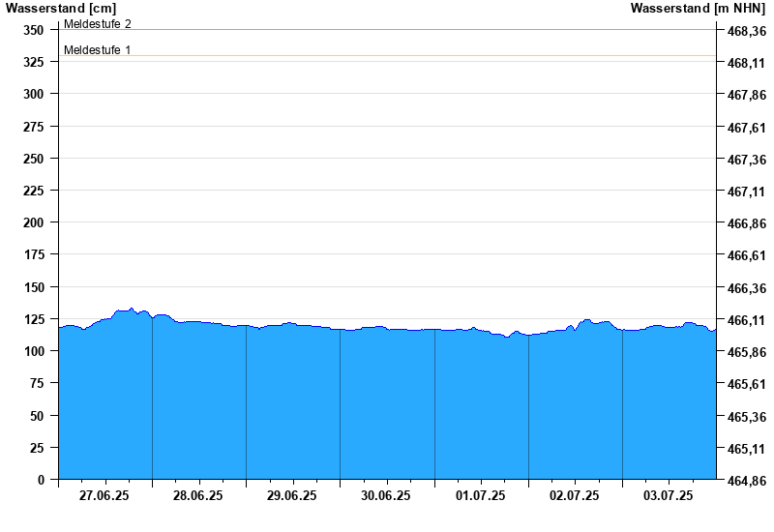Click the Wasserstand [m NHN] axis title
This screenshot has height=532, width=774.
coord(698,8)
